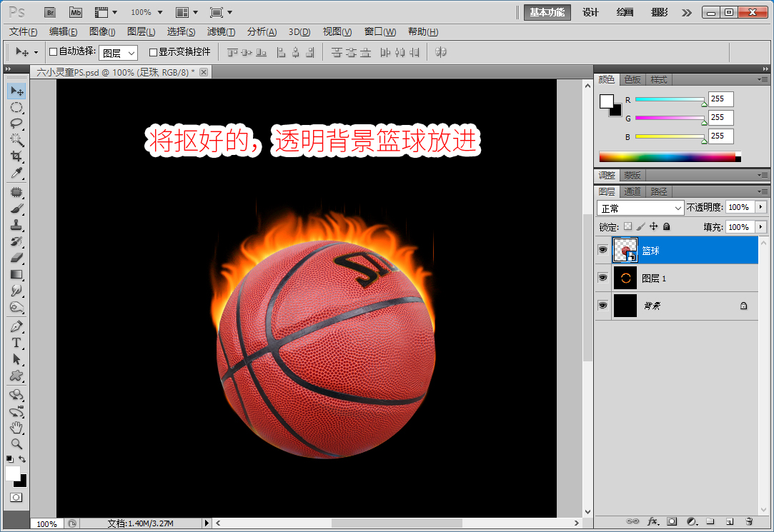This screenshot has width=774, height=532.
Task: Click foreground color swatch in Color panel
Action: [x=607, y=101]
